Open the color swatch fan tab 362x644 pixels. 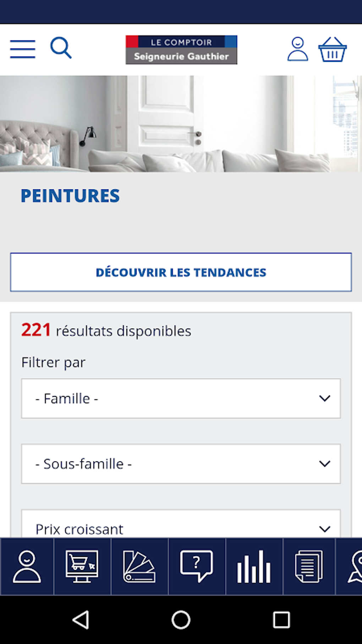click(139, 566)
